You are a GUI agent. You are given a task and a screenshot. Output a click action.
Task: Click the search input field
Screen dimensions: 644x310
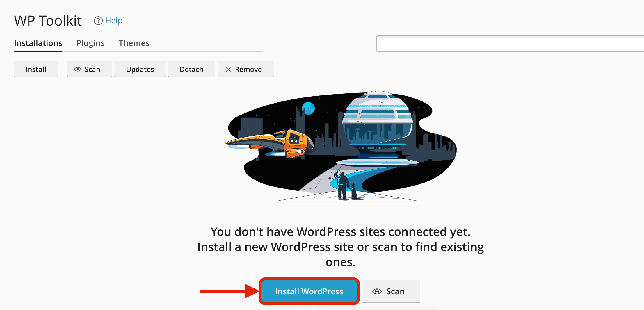coord(510,44)
